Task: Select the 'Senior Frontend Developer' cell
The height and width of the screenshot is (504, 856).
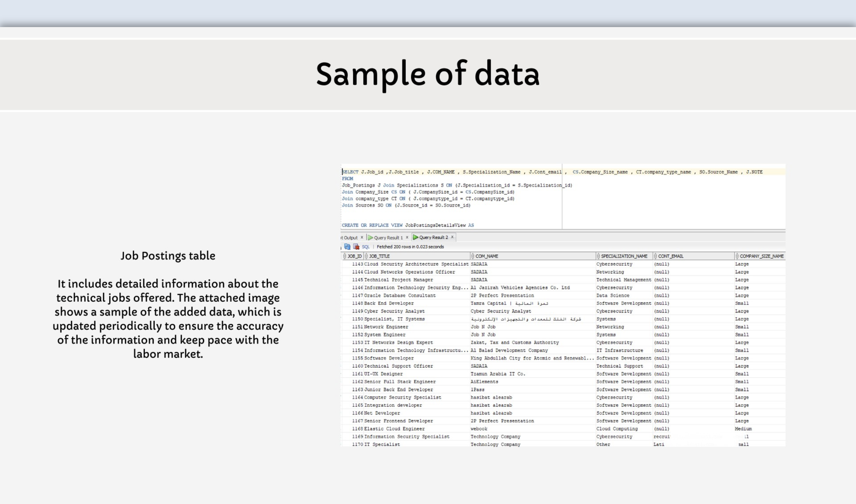Action: tap(416, 421)
